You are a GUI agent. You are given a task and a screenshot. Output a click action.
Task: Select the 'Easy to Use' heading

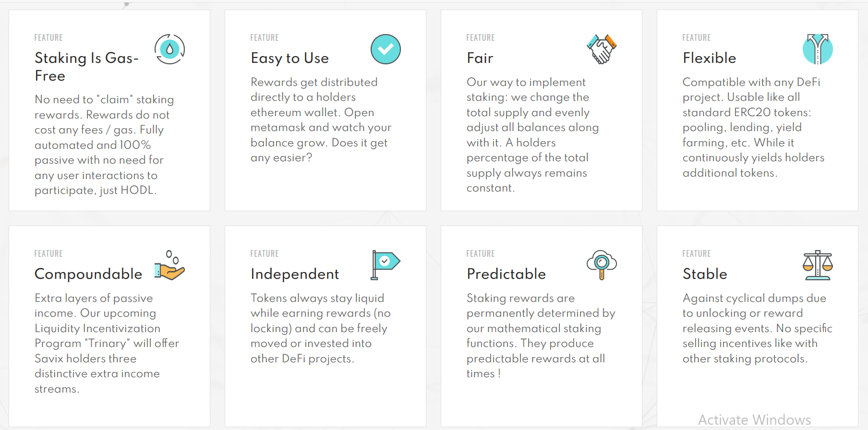click(x=289, y=58)
